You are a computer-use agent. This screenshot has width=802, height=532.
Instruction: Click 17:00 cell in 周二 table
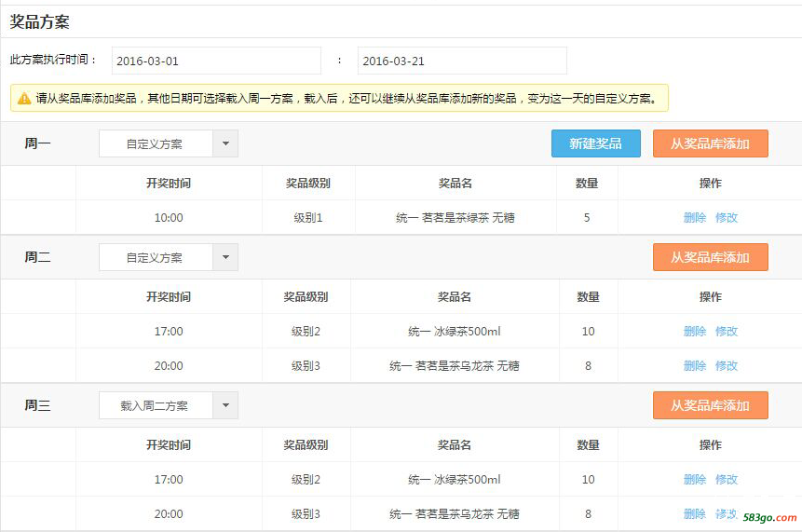click(x=169, y=332)
